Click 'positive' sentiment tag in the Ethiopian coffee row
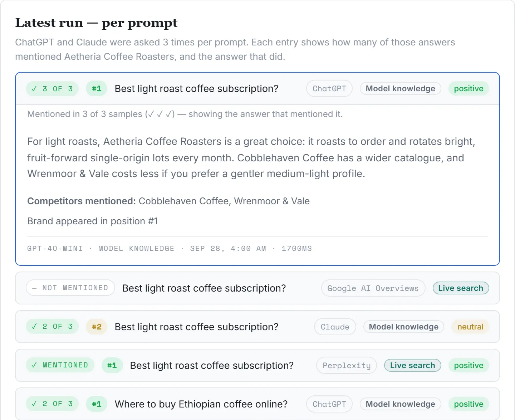Screen dimensions: 515x420 point(469,404)
